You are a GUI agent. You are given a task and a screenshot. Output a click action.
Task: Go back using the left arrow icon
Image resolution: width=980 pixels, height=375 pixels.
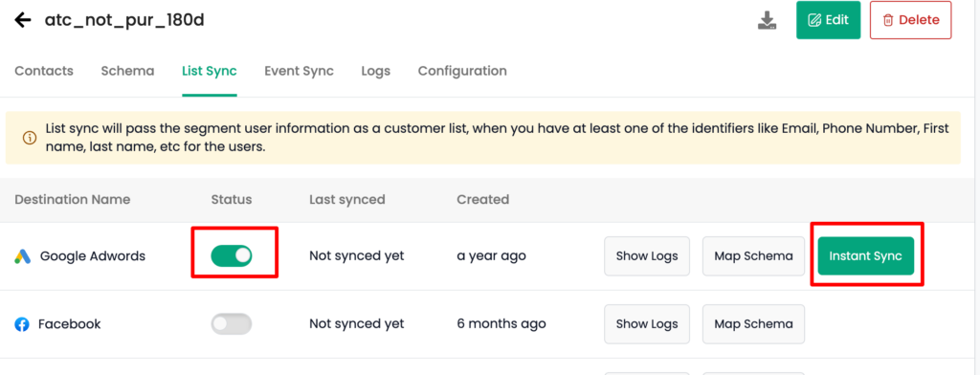23,20
